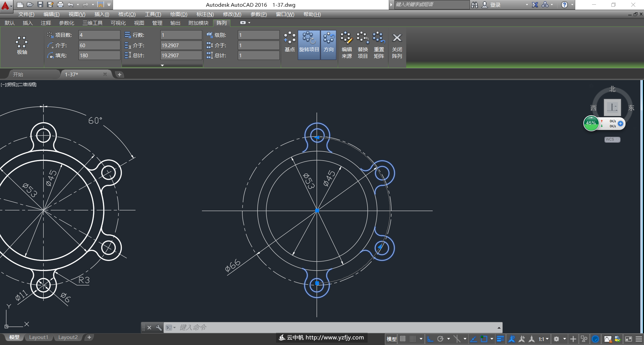Click the Redo arrow icon
The height and width of the screenshot is (345, 644).
pyautogui.click(x=86, y=5)
